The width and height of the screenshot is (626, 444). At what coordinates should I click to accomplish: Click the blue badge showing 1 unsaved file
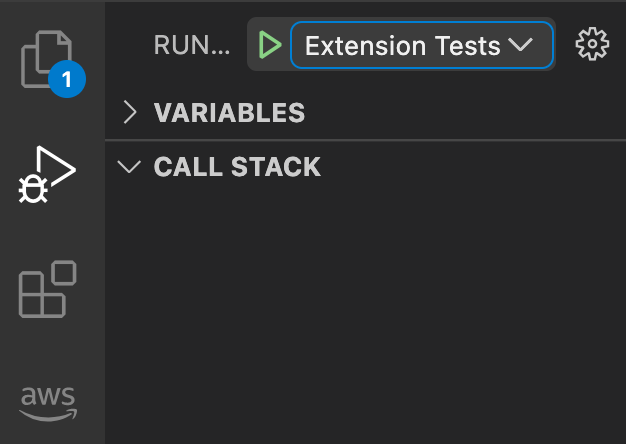pyautogui.click(x=67, y=79)
